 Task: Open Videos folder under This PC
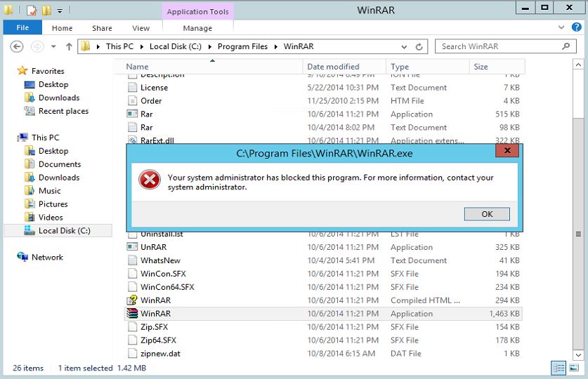pos(51,217)
